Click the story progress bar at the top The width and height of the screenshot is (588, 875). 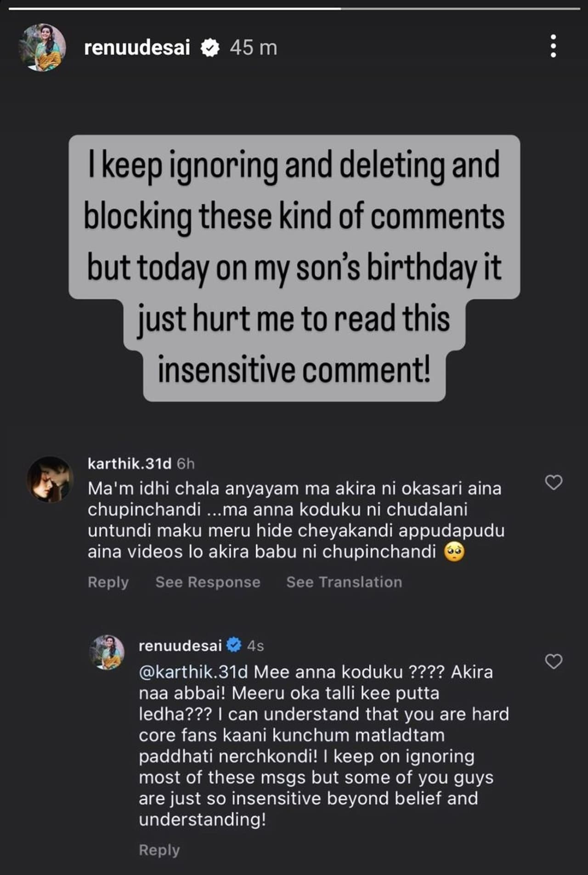294,8
